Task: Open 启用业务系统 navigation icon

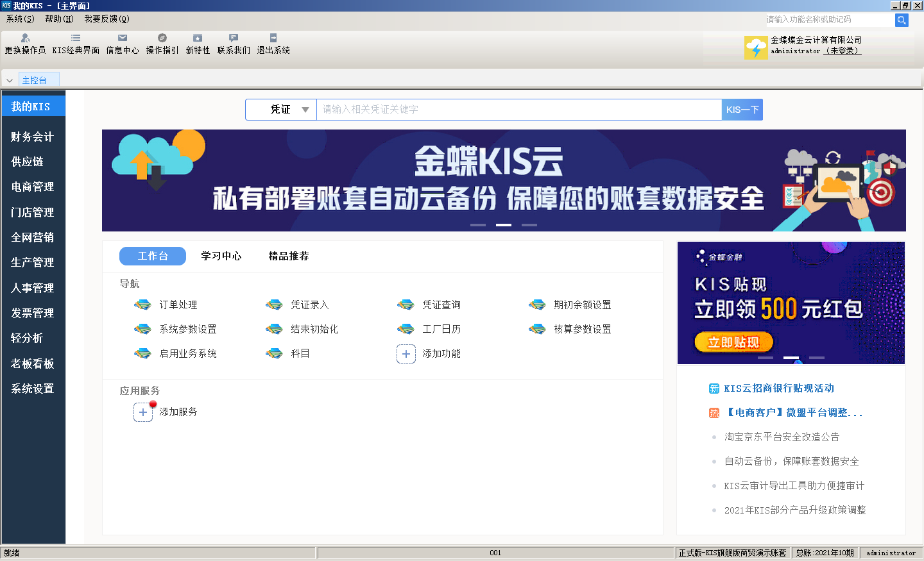Action: (x=142, y=353)
